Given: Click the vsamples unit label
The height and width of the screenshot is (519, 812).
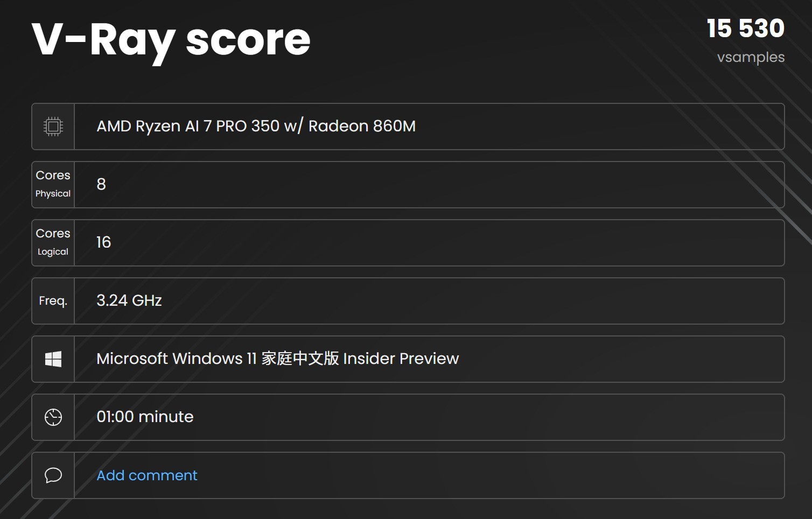Looking at the screenshot, I should click(751, 57).
